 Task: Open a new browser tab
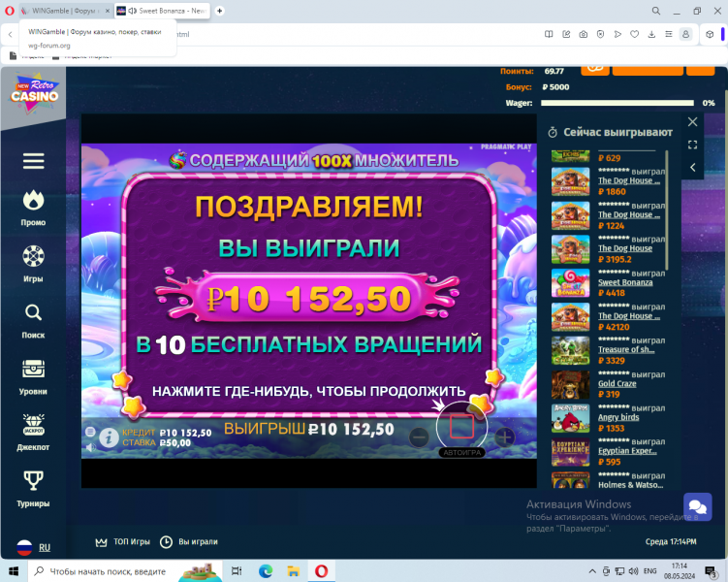point(220,11)
